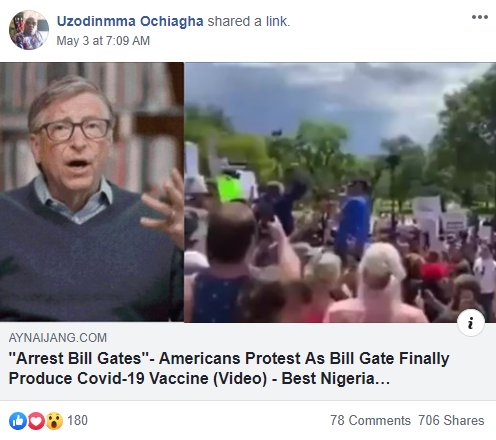Open the poster's profile picture
The image size is (496, 440).
(29, 30)
